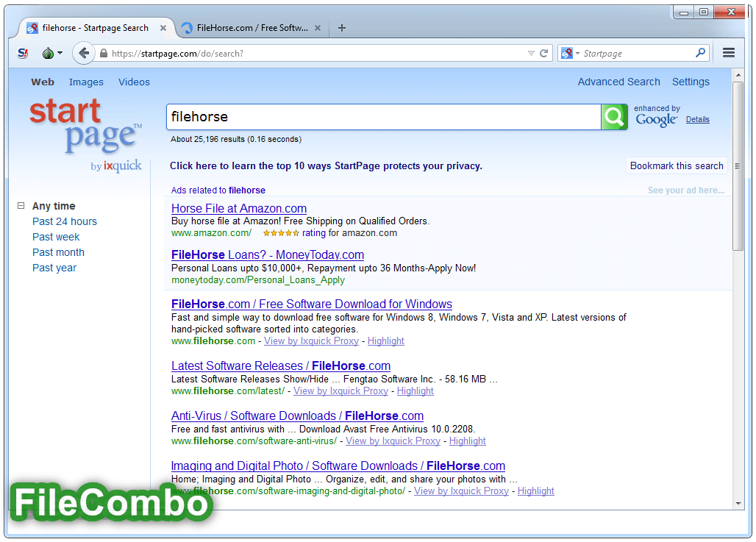This screenshot has height=542, width=756.
Task: Click the green Startpage search button
Action: [614, 117]
